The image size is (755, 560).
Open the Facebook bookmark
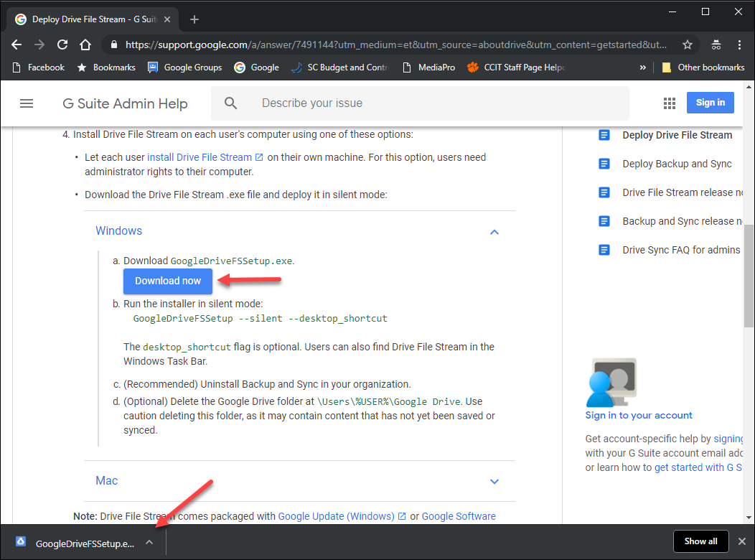38,67
